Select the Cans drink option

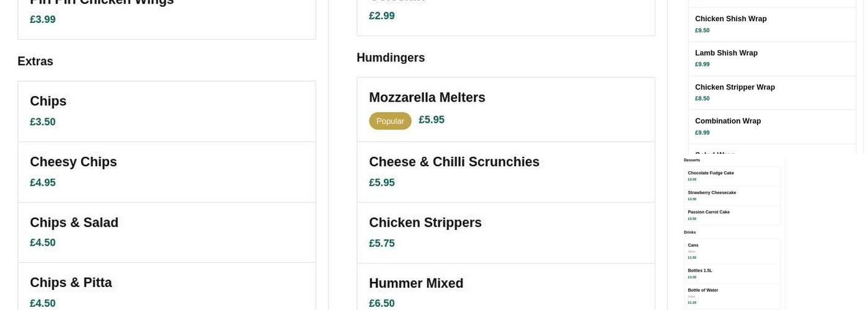pyautogui.click(x=732, y=251)
